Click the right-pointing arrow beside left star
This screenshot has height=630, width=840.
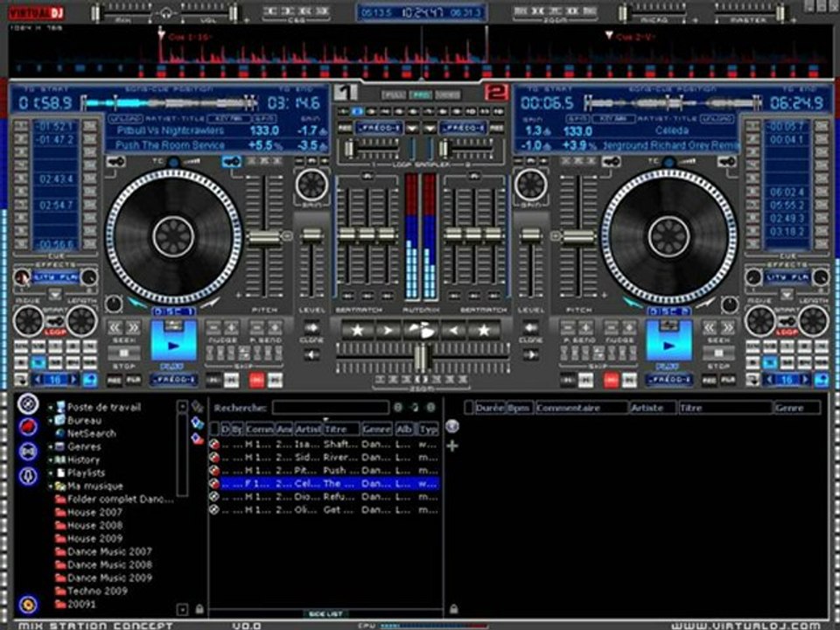click(x=388, y=330)
